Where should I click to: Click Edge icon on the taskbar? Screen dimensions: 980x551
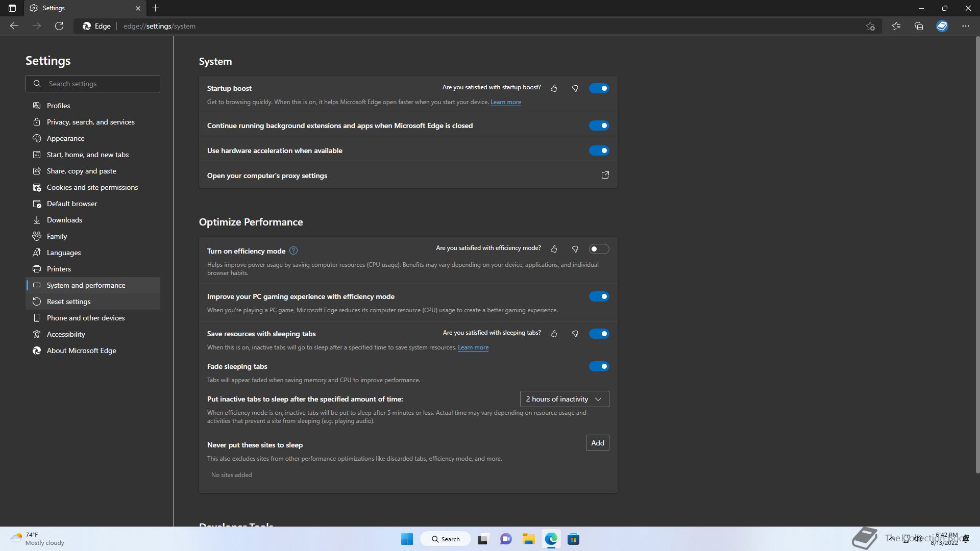[x=551, y=539]
